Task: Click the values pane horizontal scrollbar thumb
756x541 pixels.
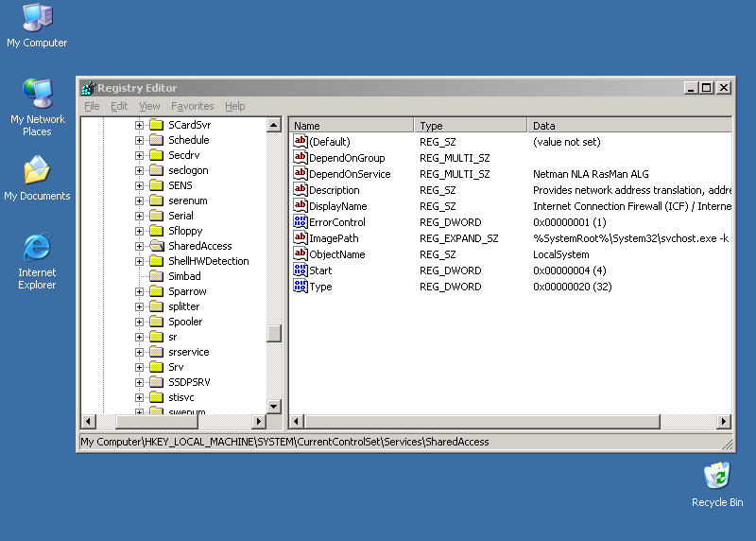Action: click(482, 421)
